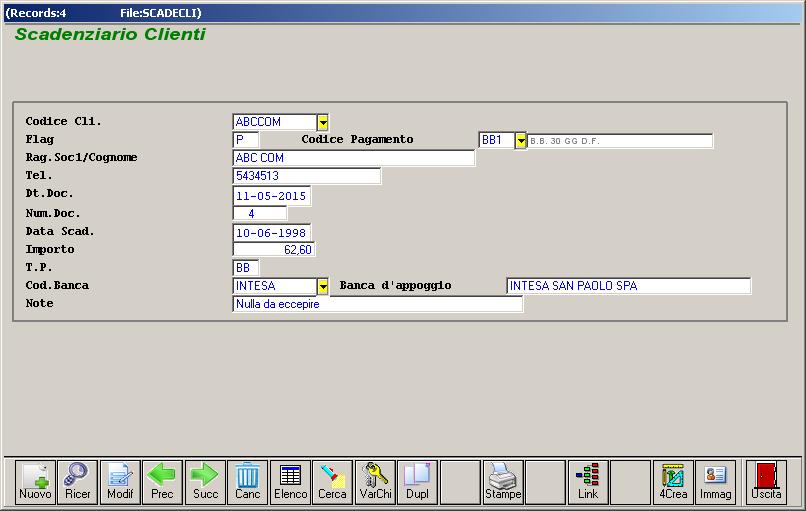
Task: Click the Codice Cli. field ABCCOM
Action: click(x=275, y=122)
